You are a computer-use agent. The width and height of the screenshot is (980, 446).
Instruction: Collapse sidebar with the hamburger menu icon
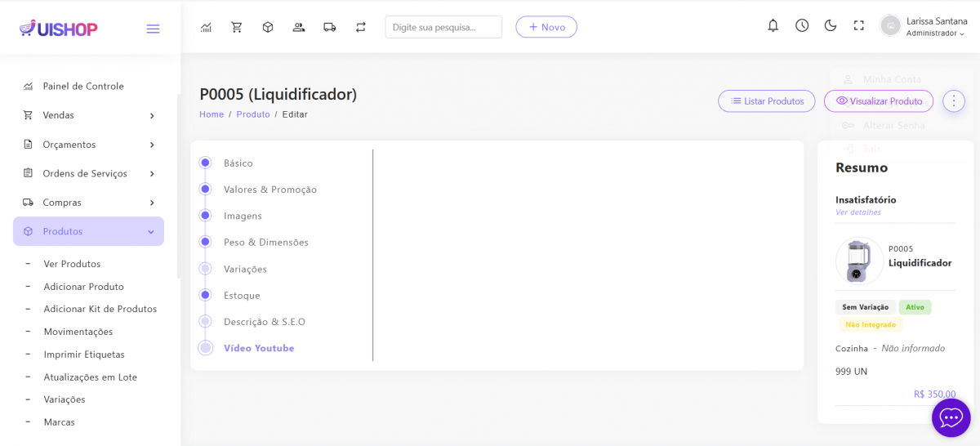click(153, 29)
